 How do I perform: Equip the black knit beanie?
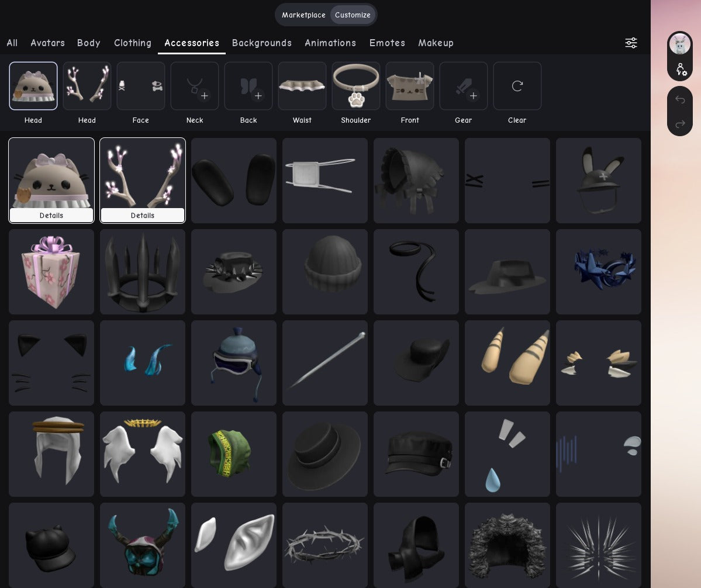[325, 272]
